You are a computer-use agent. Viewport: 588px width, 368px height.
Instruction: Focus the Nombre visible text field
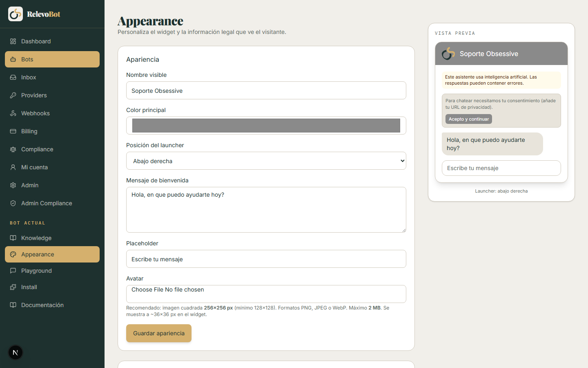(x=266, y=90)
